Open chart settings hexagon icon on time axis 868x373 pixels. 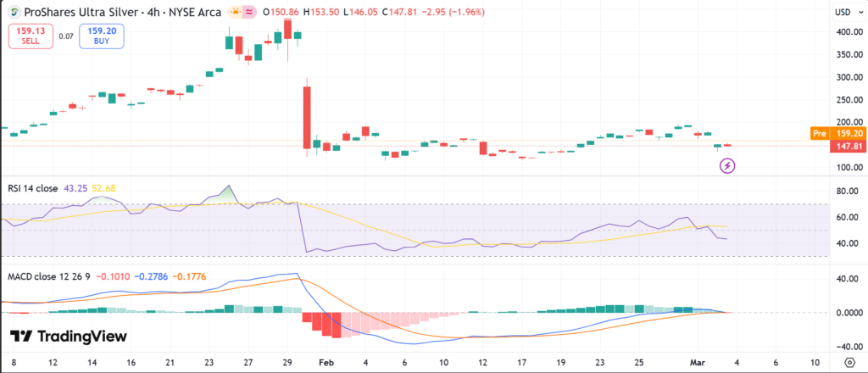coord(850,363)
